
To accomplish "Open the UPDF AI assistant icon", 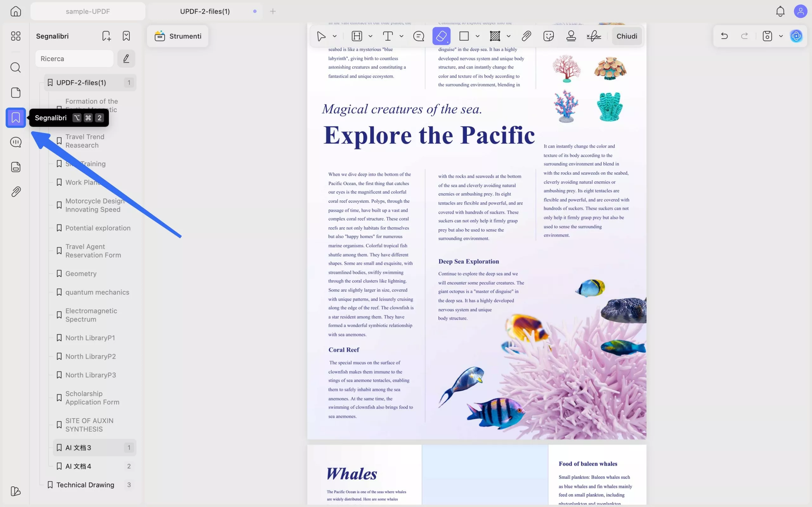I will pos(796,36).
